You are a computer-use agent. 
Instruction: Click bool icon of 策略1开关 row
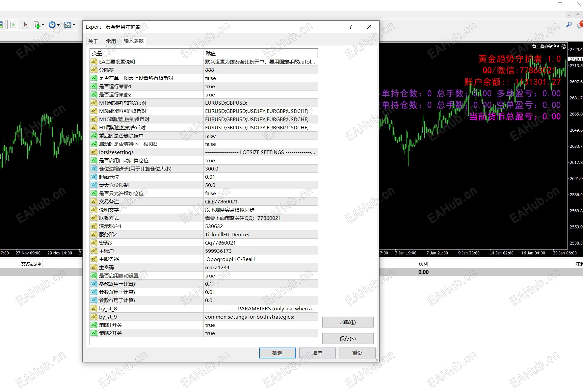coord(94,325)
